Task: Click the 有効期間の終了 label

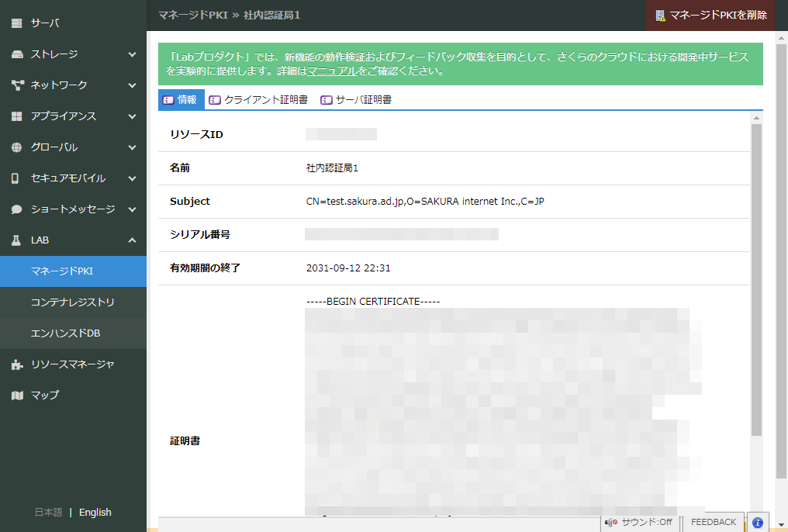Action: (x=205, y=268)
